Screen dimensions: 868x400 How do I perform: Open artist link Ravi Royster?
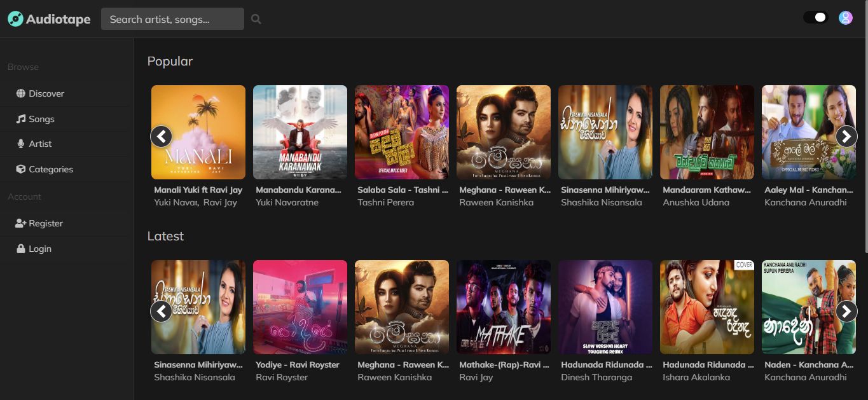pos(282,377)
